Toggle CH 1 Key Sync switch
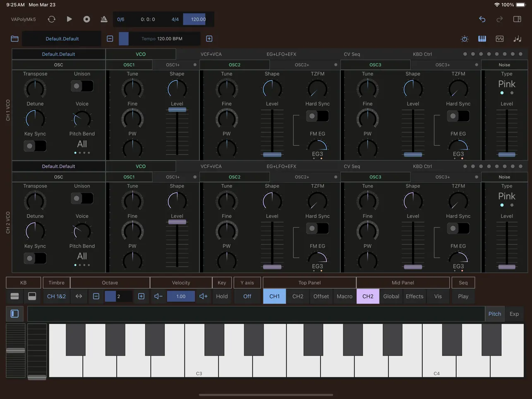 pyautogui.click(x=35, y=146)
